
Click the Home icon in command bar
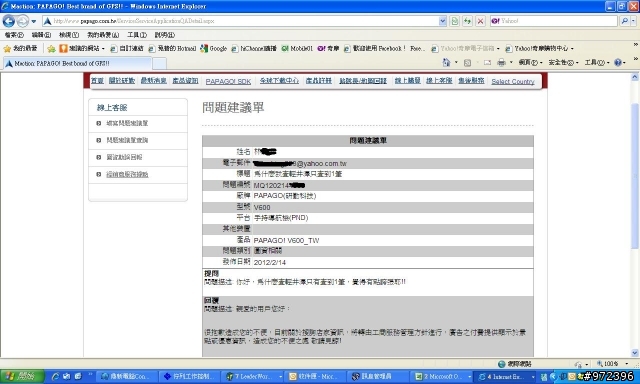pos(446,62)
